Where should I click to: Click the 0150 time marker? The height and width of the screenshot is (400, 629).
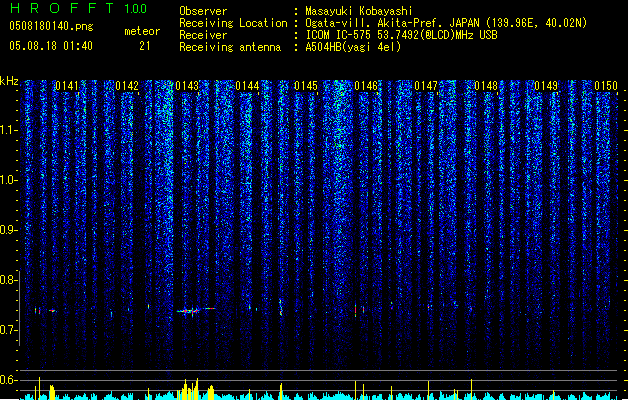tap(606, 86)
